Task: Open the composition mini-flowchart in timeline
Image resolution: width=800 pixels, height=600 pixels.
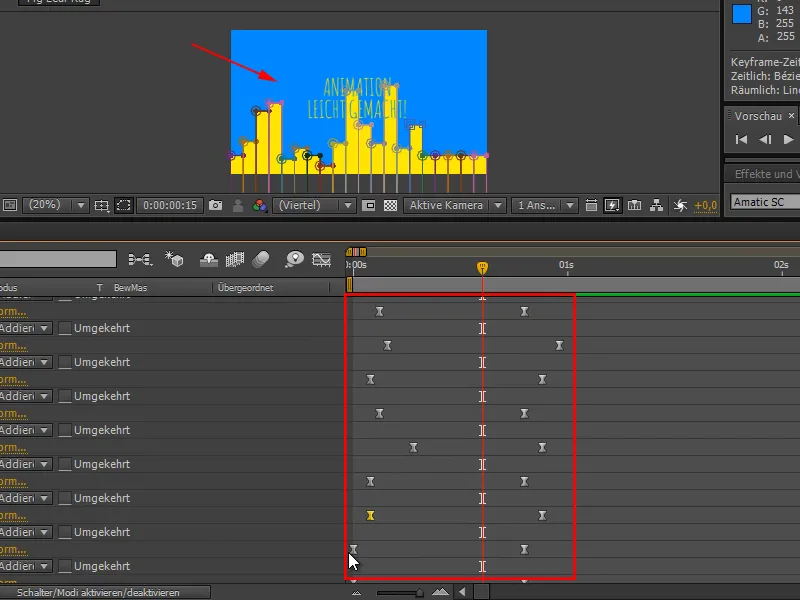Action: click(x=140, y=260)
